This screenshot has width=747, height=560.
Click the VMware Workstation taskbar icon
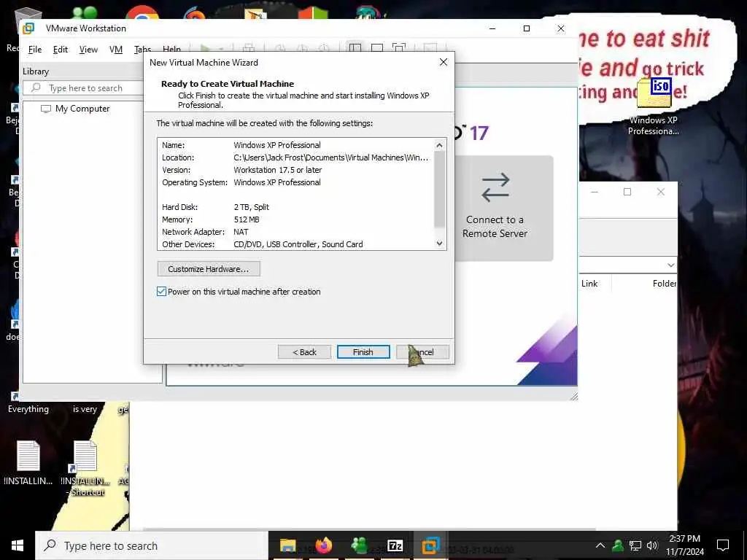pos(430,545)
